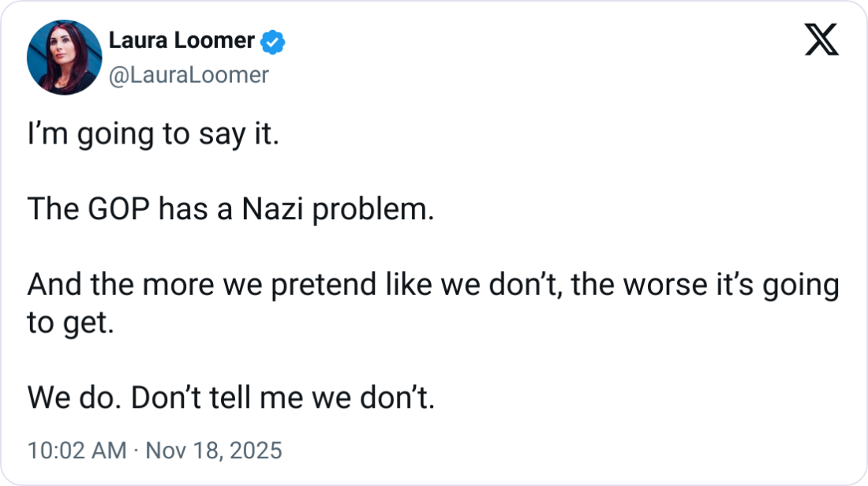Click the "I'm going to say it." line
This screenshot has width=868, height=486.
tap(153, 135)
